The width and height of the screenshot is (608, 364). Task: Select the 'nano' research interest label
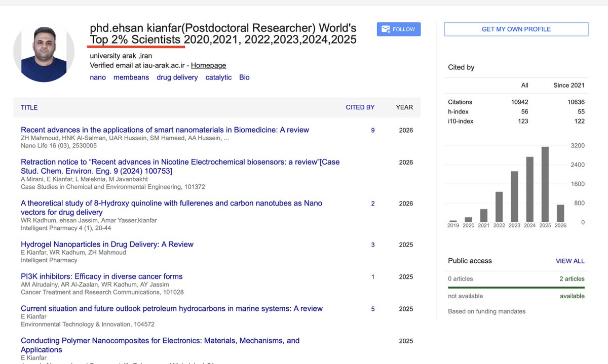(97, 77)
